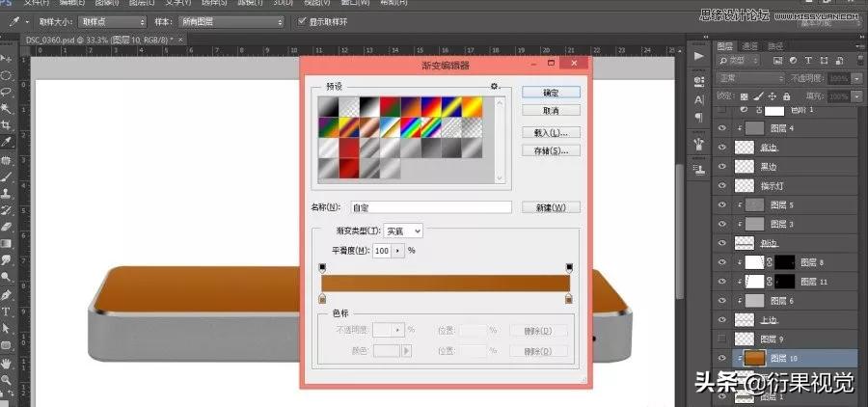Open the Character panel icon
Viewport: 868px width, 407px height.
coord(698,100)
